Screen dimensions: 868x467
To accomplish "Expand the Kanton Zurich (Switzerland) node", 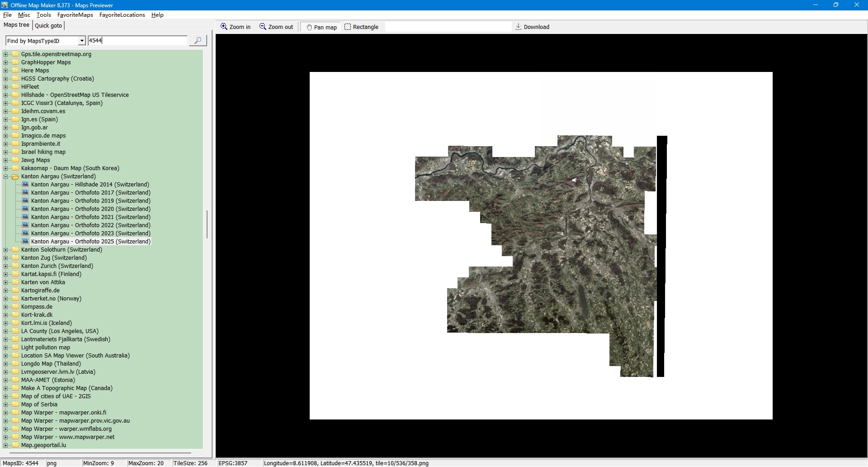I will (x=6, y=266).
